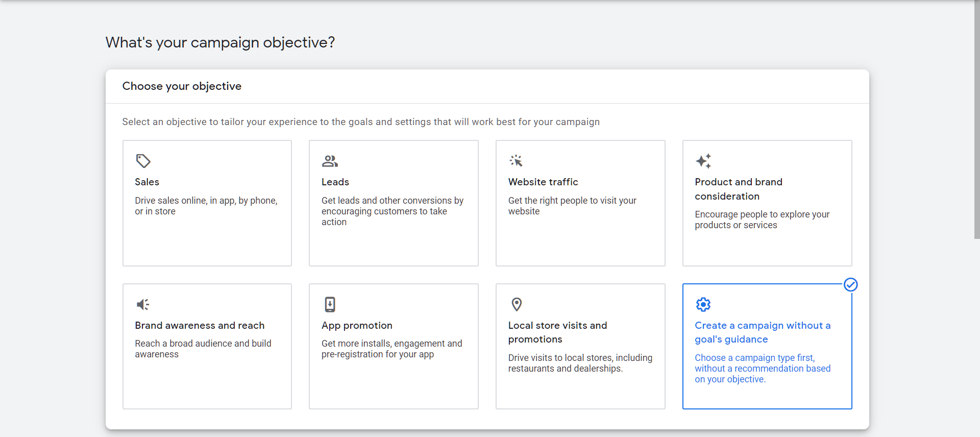
Task: Select Brand awareness and reach title
Action: tap(200, 326)
